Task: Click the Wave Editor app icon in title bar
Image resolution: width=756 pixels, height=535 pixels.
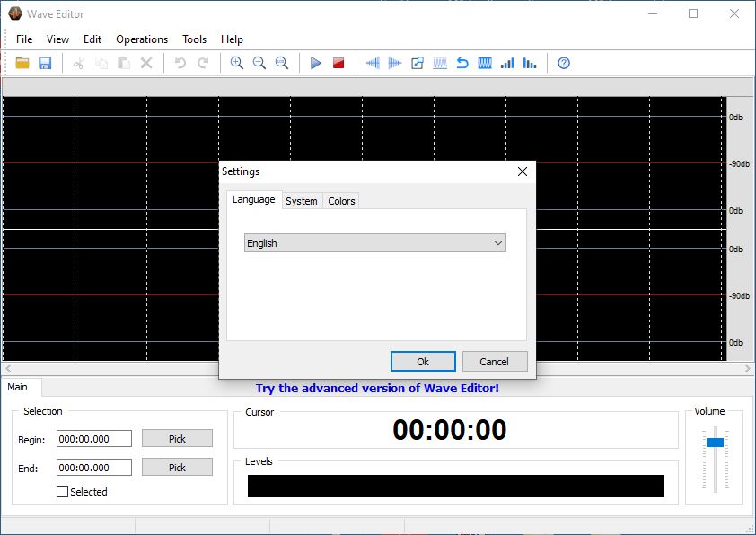Action: [x=15, y=13]
